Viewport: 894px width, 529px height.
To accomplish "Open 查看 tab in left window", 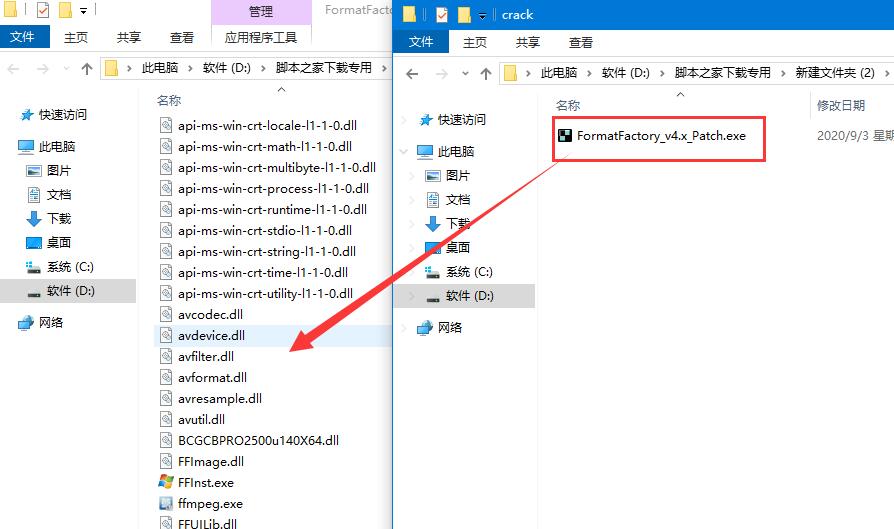I will 182,38.
